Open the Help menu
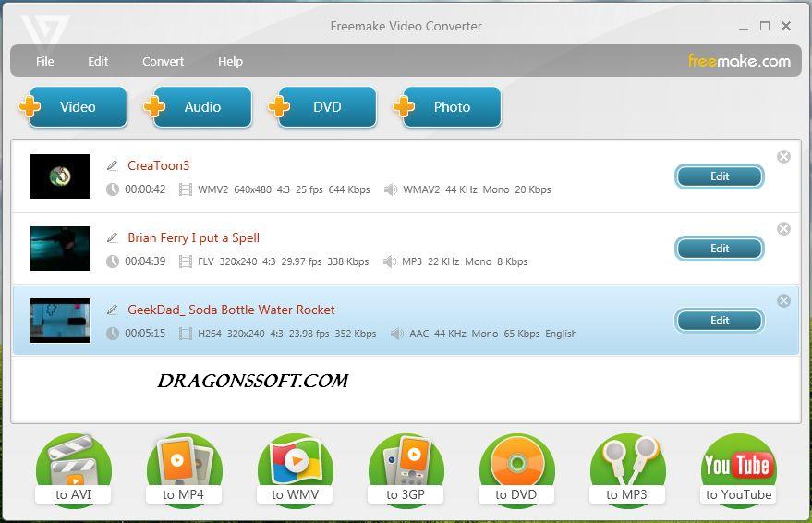The width and height of the screenshot is (812, 523). click(x=230, y=62)
